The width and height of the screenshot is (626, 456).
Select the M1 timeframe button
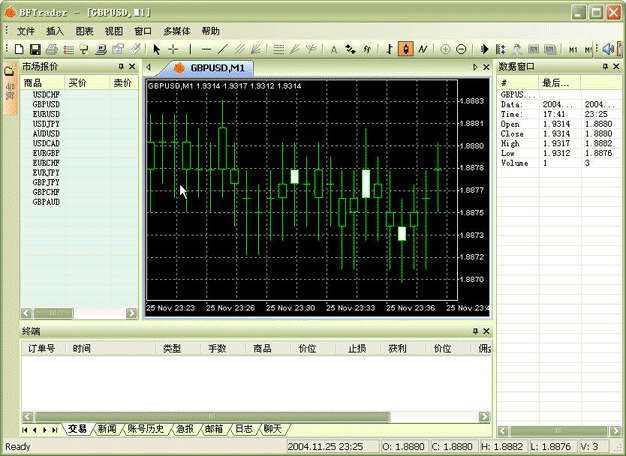(x=573, y=50)
